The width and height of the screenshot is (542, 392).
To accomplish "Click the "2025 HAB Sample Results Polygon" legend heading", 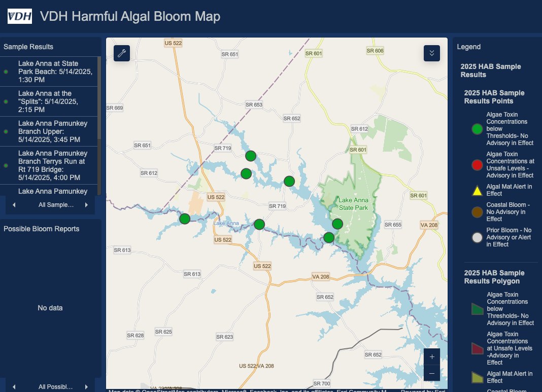I will coord(494,277).
